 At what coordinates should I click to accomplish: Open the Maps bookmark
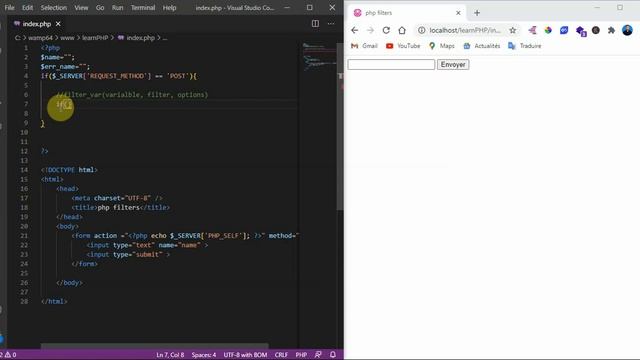coord(442,46)
